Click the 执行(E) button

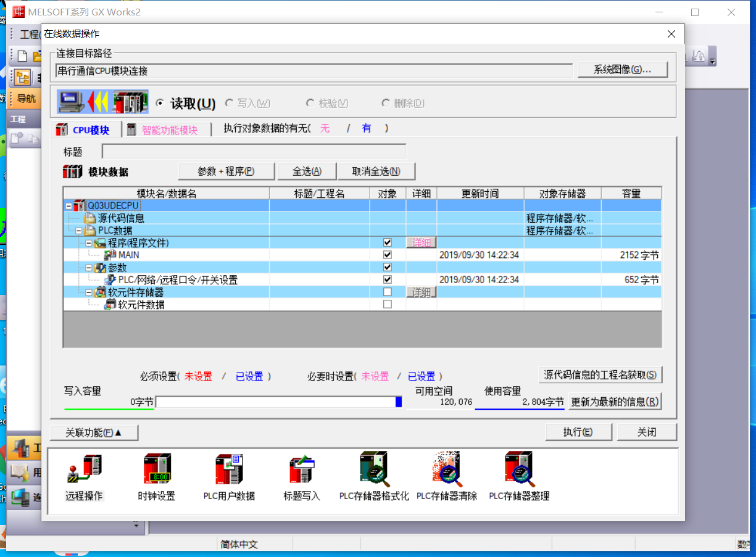coord(578,432)
